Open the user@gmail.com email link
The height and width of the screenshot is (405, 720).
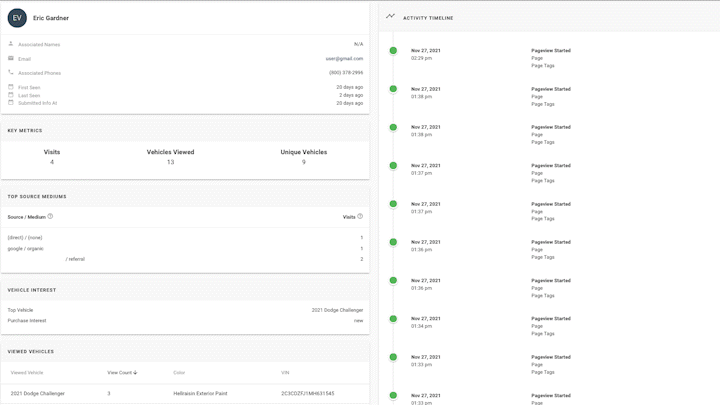pos(344,59)
